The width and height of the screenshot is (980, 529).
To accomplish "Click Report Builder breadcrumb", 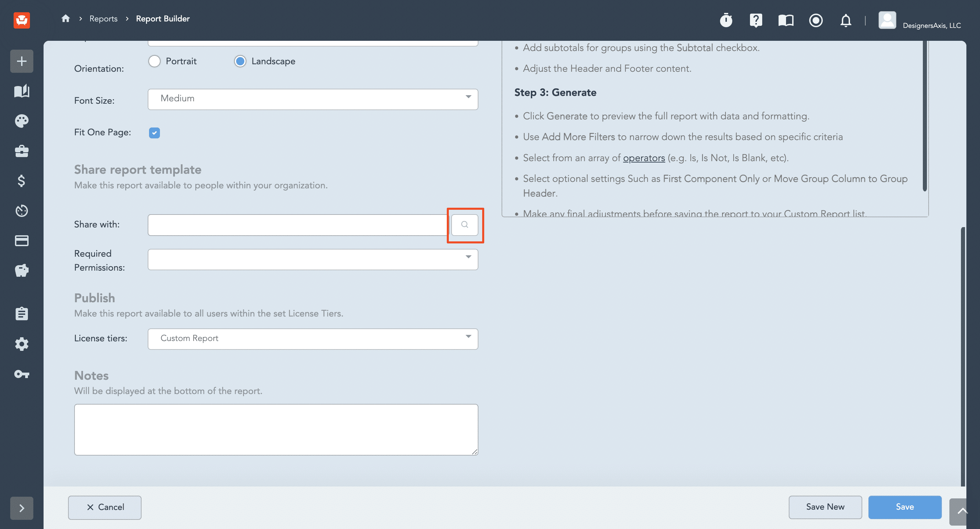I will click(x=163, y=18).
